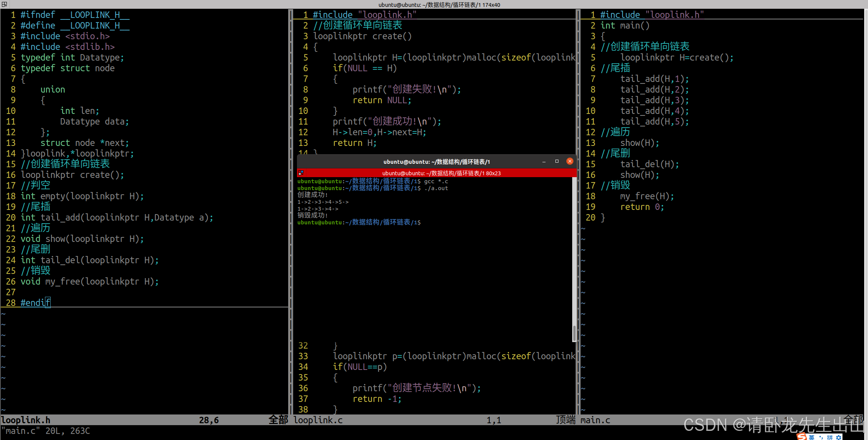Click the #endif line in looplink.h
Viewport: 868px width, 440px height.
tap(35, 302)
